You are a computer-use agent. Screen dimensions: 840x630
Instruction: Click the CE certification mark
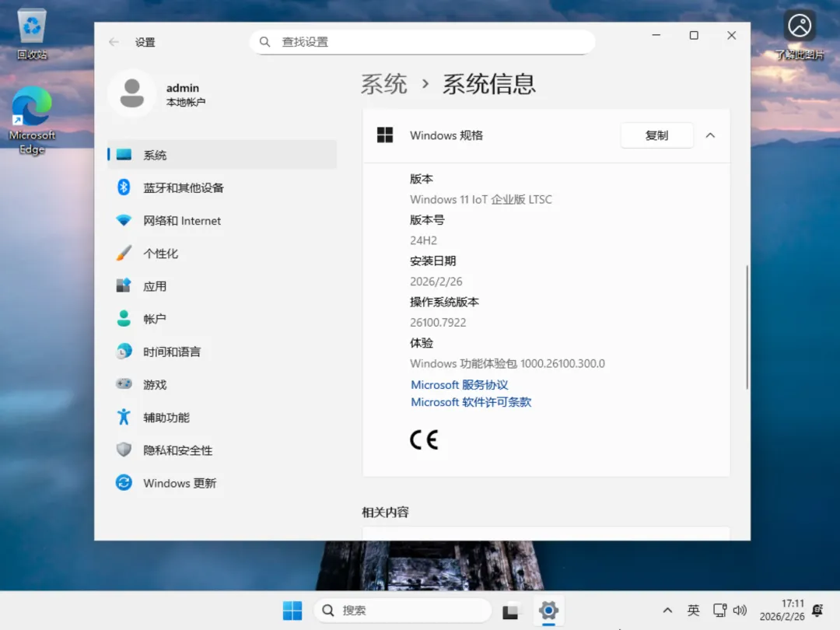[x=424, y=439]
